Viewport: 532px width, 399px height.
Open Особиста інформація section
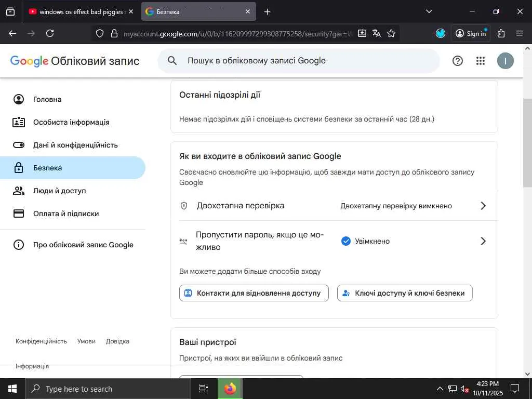click(x=73, y=122)
